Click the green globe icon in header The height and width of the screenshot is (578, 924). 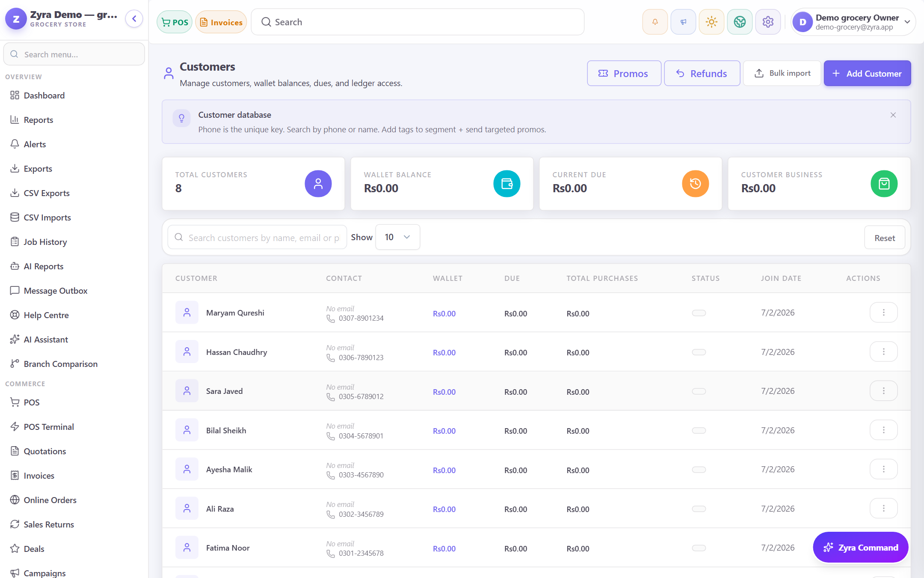point(740,22)
